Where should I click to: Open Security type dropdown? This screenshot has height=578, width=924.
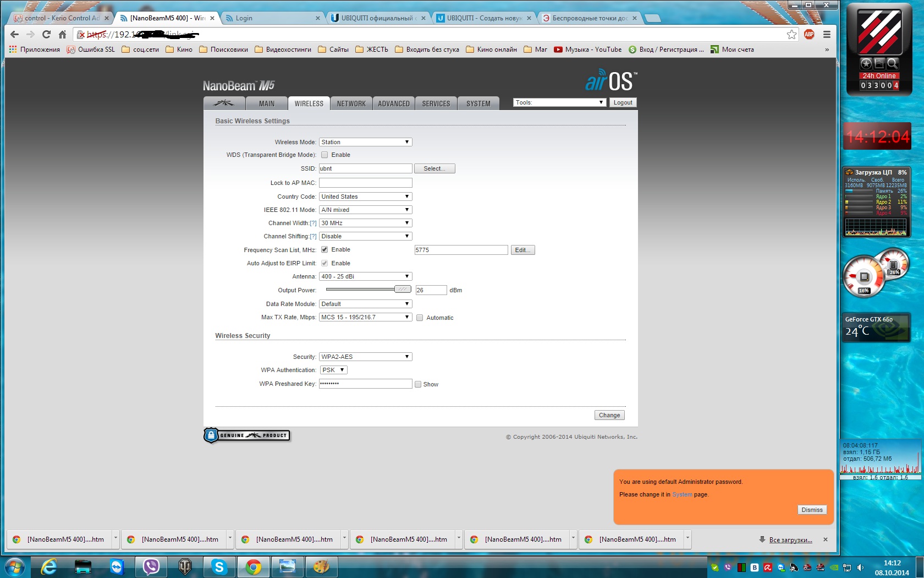[x=365, y=357]
